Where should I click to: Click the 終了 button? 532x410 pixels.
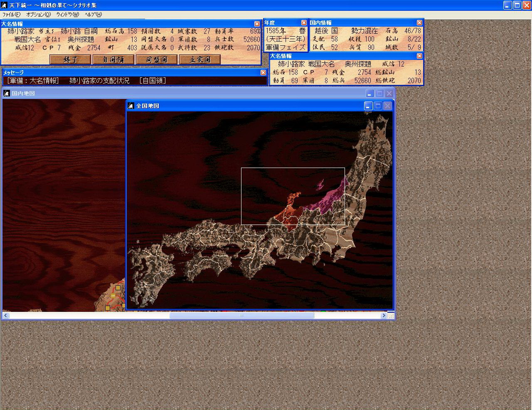tap(70, 59)
